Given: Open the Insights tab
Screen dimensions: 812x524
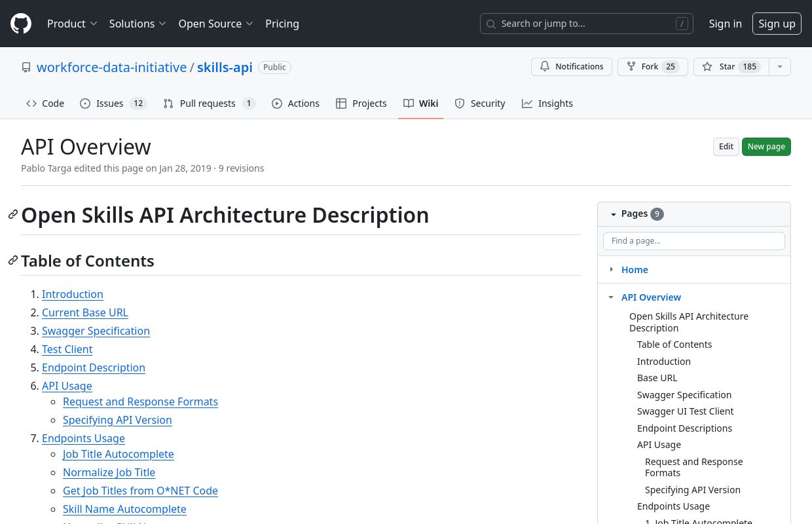Looking at the screenshot, I should point(547,103).
